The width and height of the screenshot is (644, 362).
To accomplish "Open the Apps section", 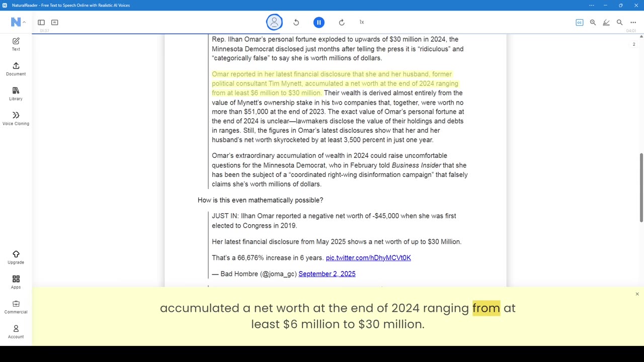I will click(16, 282).
